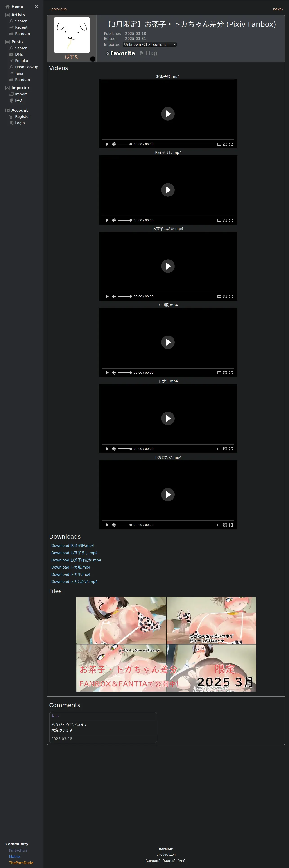Open Hash Lookup page

click(24, 67)
